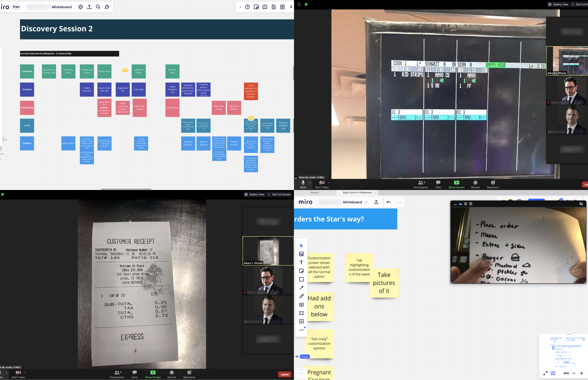The image size is (588, 380).
Task: Select the red 'Final punchout' sticky note
Action: tap(251, 91)
